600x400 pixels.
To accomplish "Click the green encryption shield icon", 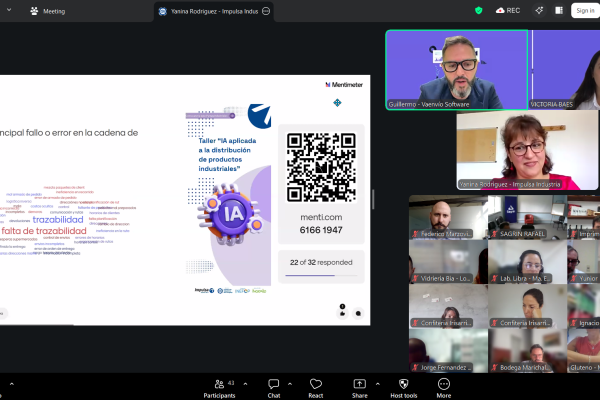I will (x=479, y=10).
